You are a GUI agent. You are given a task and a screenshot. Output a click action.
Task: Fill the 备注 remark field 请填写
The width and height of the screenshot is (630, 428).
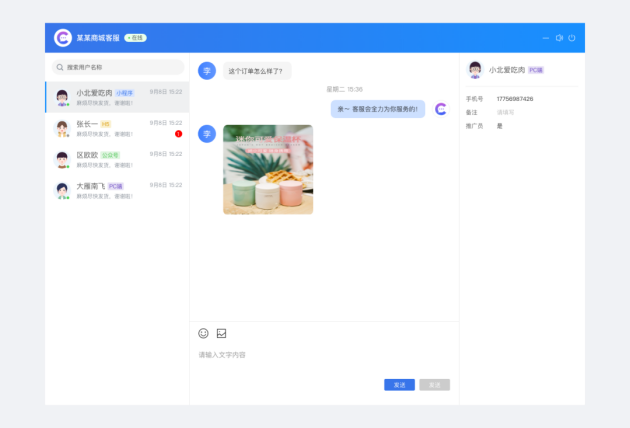(x=505, y=113)
